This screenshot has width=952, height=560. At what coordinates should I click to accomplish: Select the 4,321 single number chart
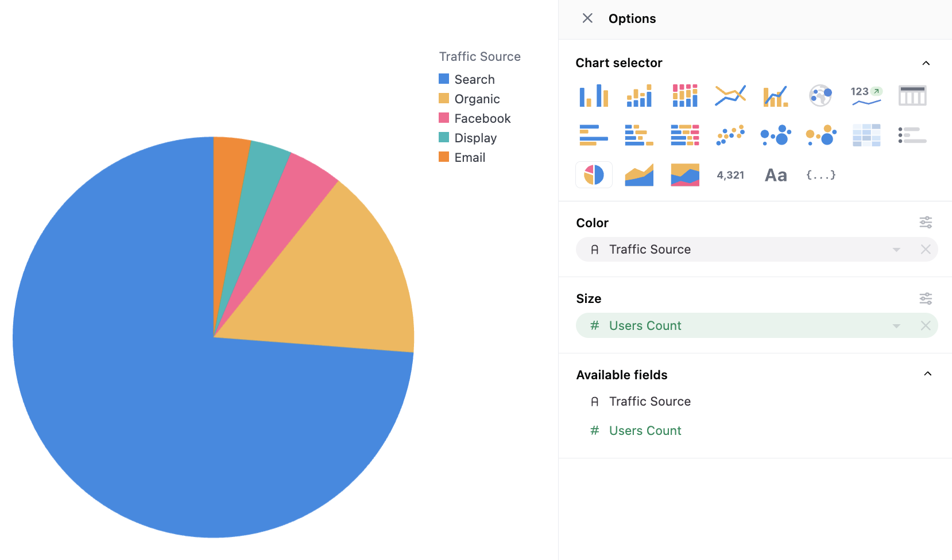click(x=730, y=175)
